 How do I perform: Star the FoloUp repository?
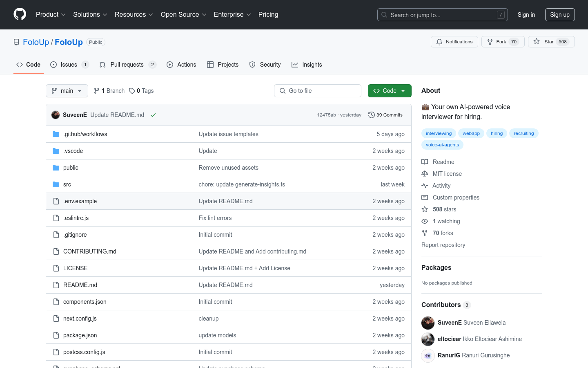coord(551,42)
